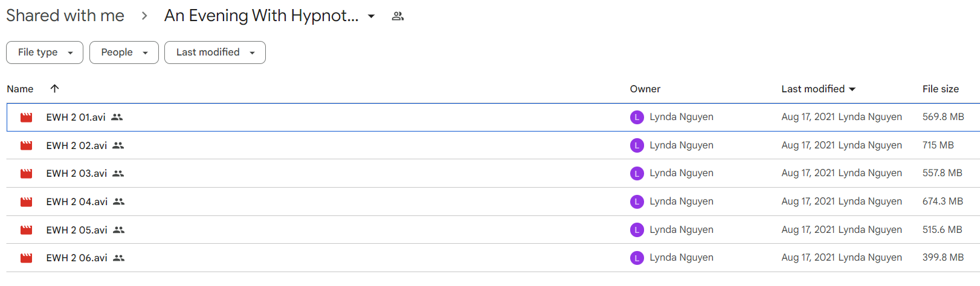Click the video icon beside EWH 2 05.avi

26,230
